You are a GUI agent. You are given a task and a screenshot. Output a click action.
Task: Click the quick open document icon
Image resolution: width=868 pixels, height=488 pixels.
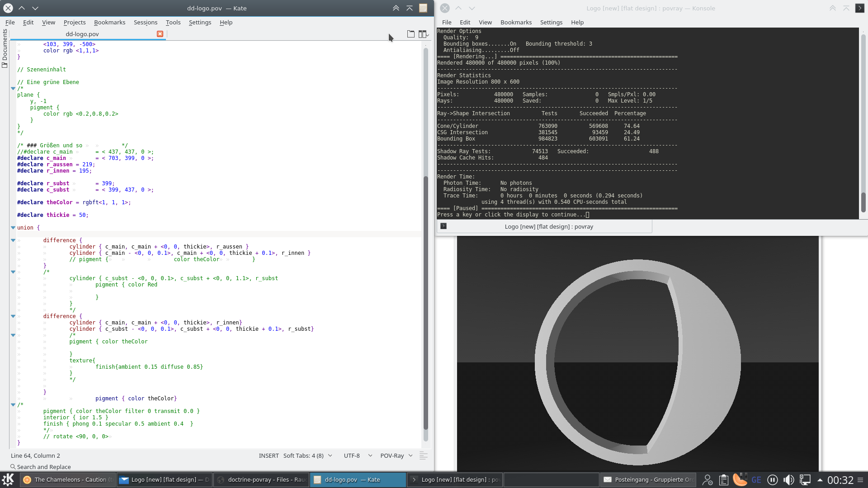(410, 34)
